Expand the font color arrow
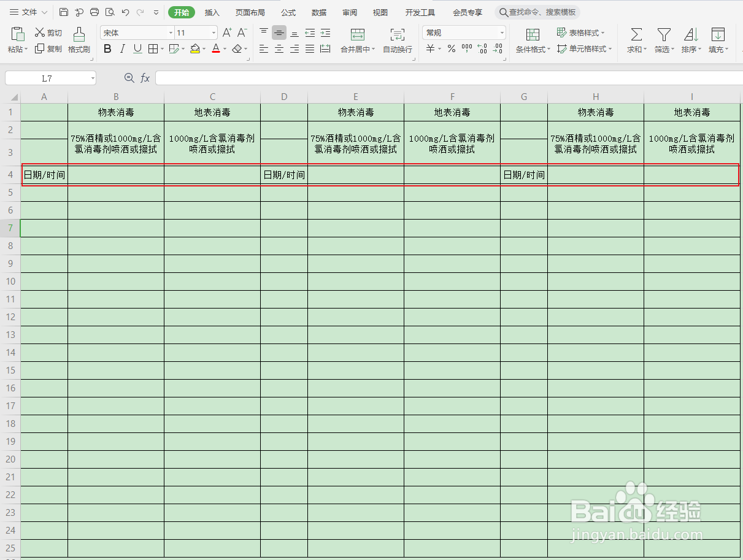Screen dimensions: 743x560 [x=225, y=49]
